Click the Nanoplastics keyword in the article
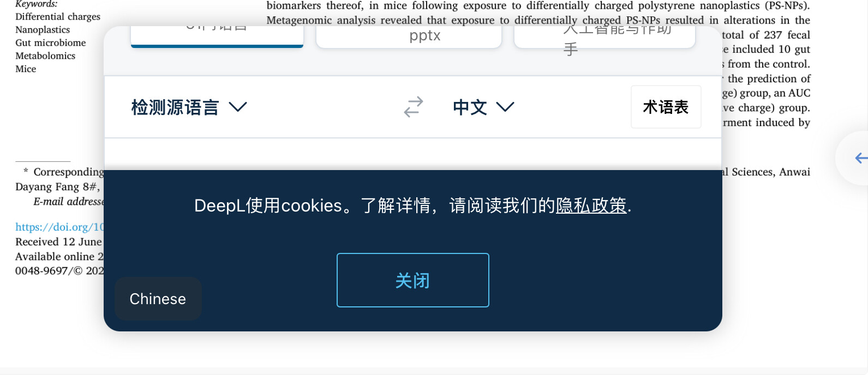This screenshot has height=375, width=868. (x=43, y=29)
